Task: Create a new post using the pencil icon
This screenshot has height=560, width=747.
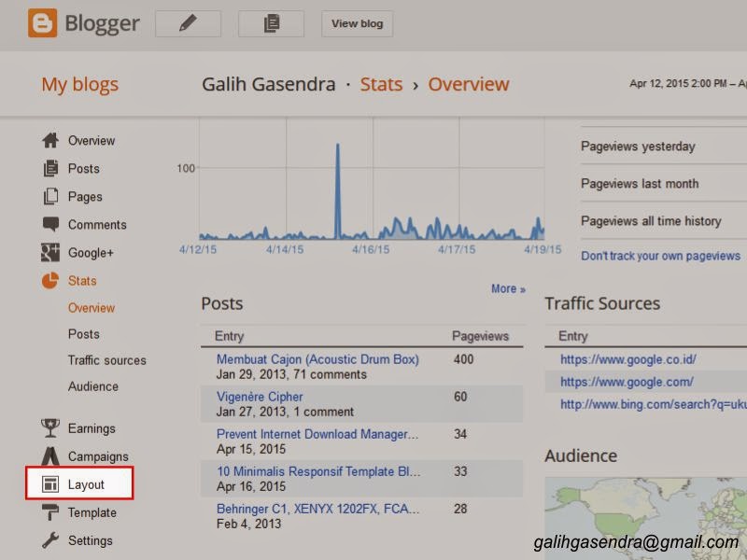Action: [187, 23]
